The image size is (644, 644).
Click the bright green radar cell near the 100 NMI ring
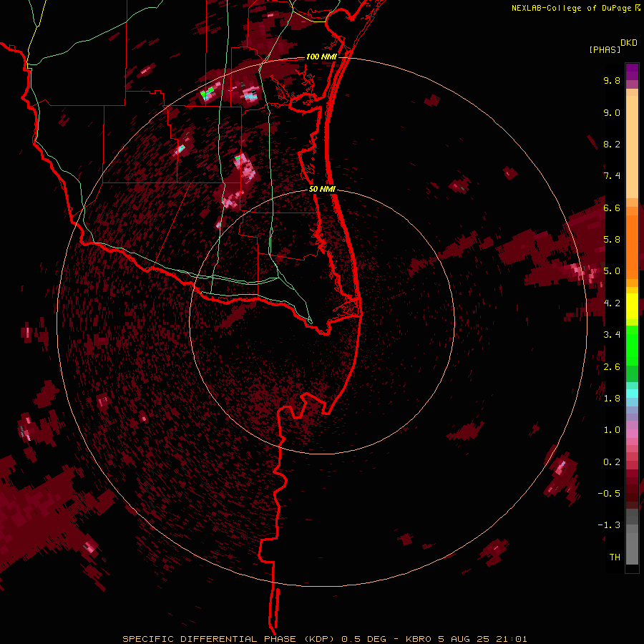pos(207,92)
